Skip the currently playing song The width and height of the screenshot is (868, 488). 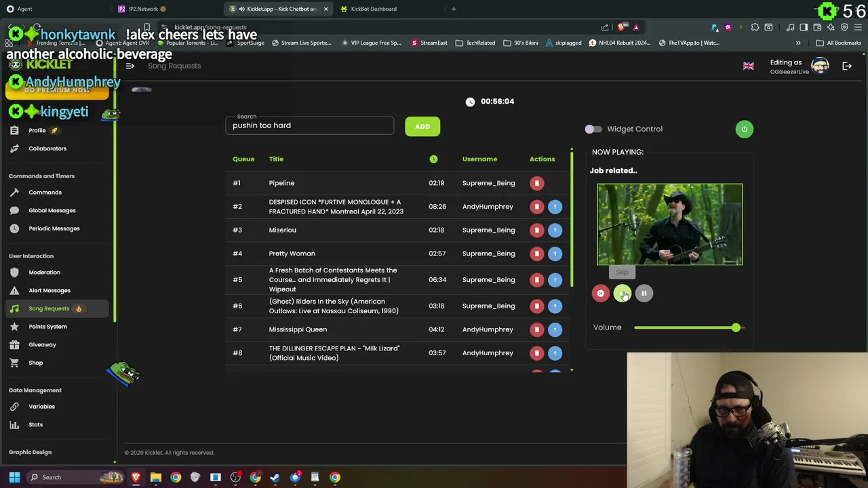pos(622,293)
